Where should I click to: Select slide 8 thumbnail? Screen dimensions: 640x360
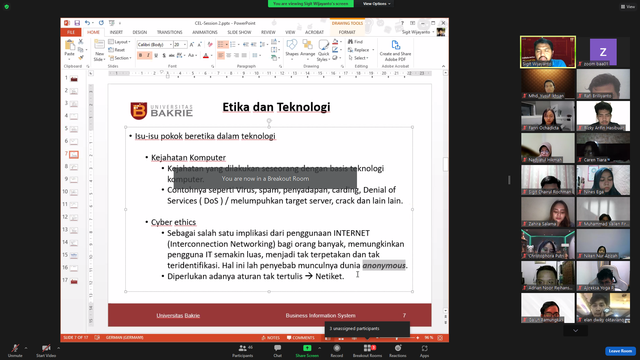pos(74,167)
